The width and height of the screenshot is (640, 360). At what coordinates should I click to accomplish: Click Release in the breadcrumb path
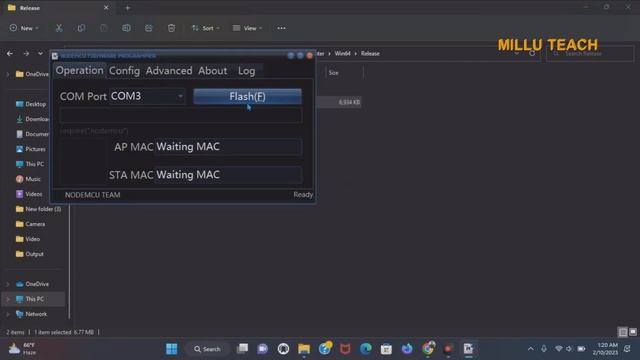coord(370,53)
